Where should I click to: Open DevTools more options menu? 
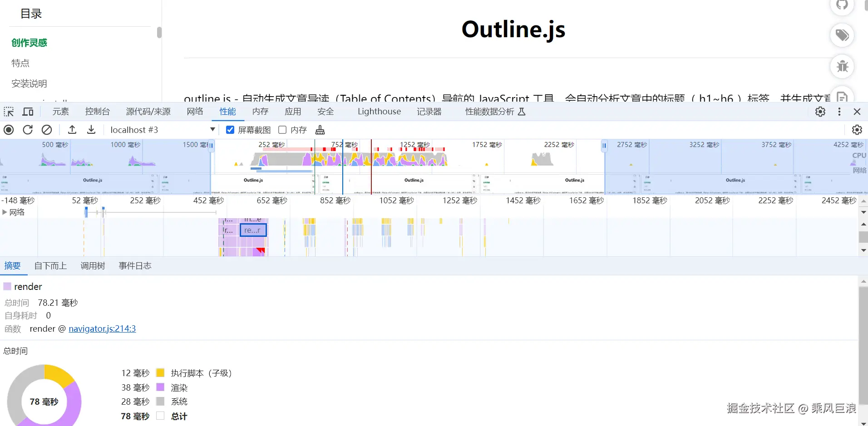[x=839, y=111]
